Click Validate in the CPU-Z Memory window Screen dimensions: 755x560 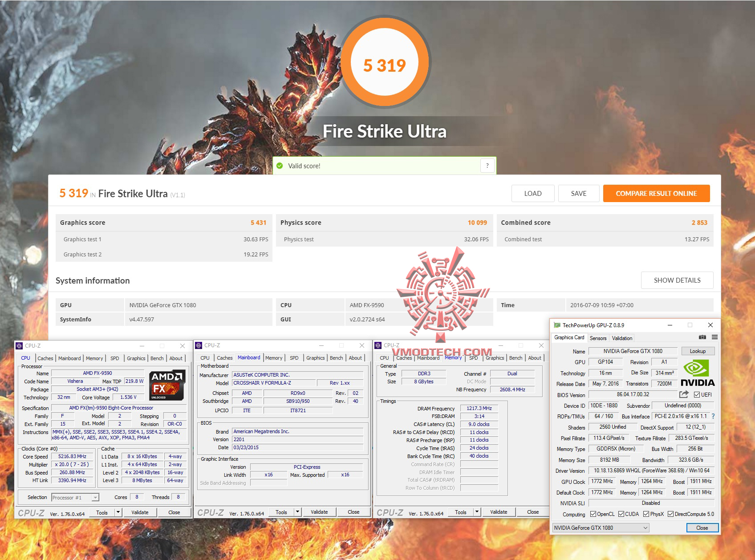[499, 512]
